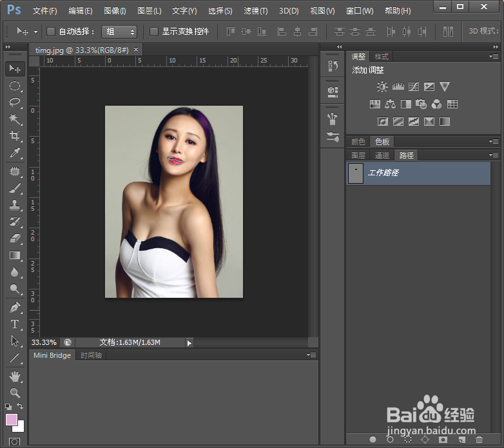Add Vibrance adjustment

pyautogui.click(x=445, y=86)
